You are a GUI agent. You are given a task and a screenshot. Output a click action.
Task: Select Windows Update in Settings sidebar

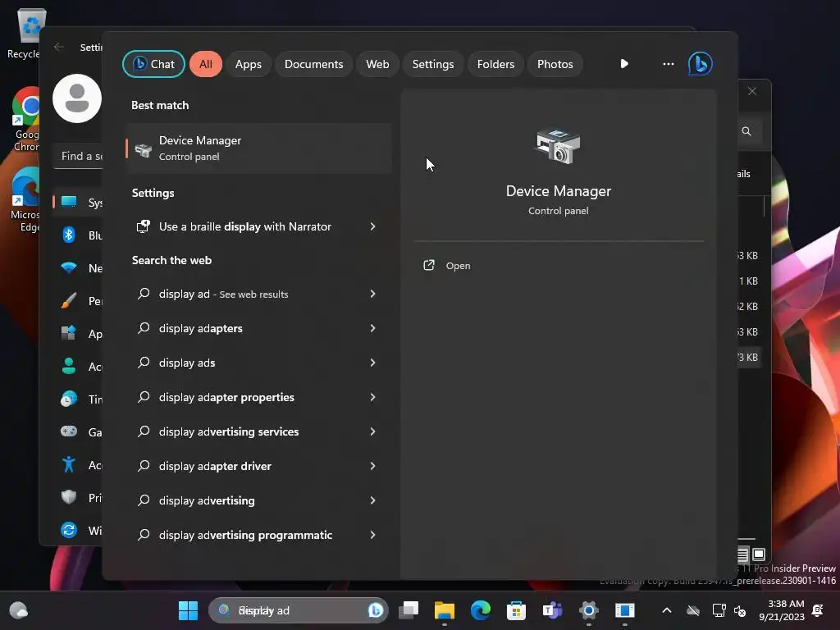click(78, 531)
